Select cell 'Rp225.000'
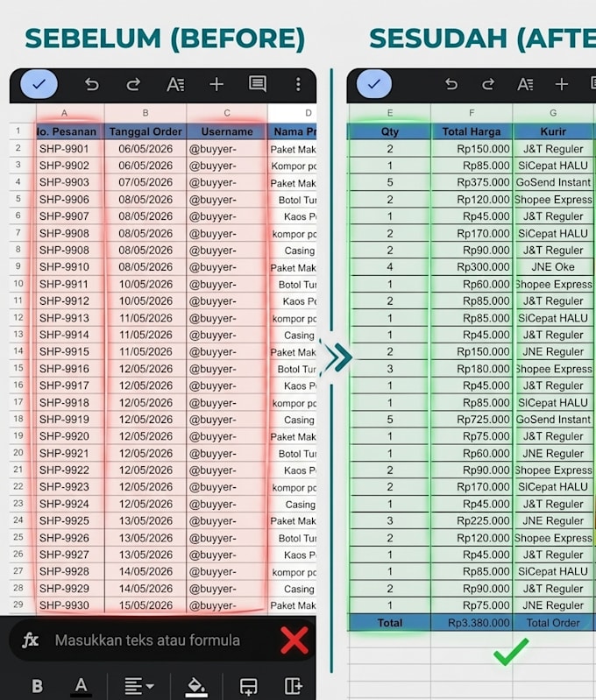 (472, 520)
